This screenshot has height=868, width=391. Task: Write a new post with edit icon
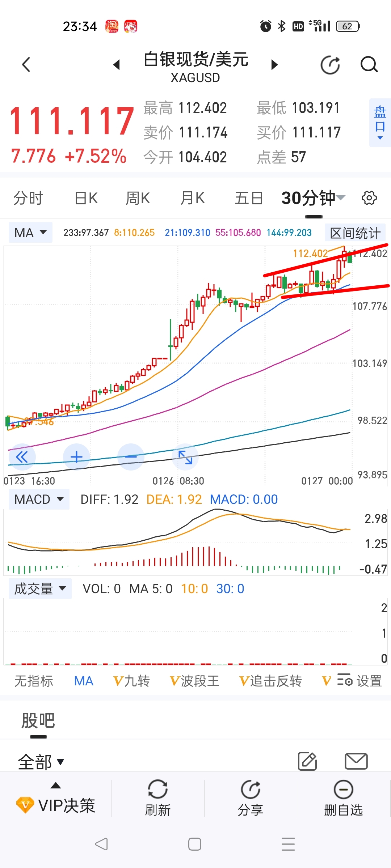pos(307,761)
